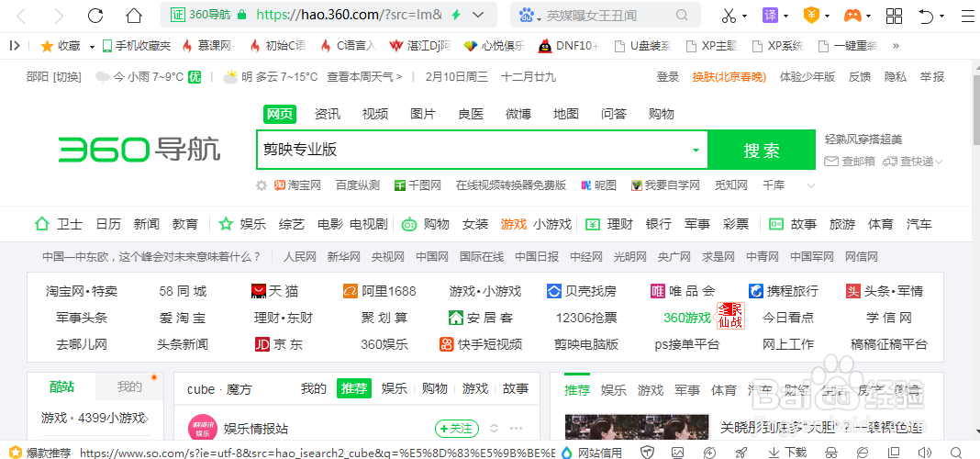Open the gear settings icon below search box

coord(262,185)
